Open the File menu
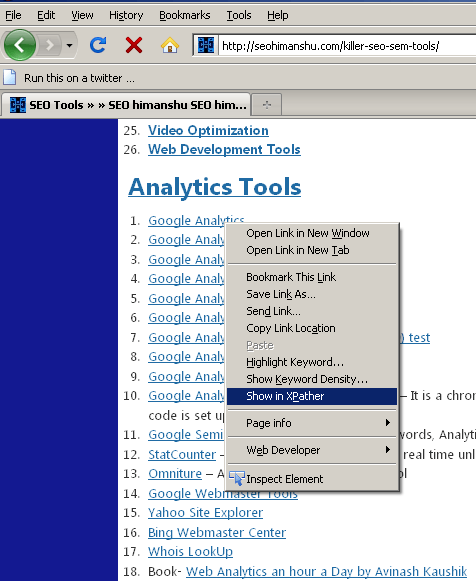The height and width of the screenshot is (581, 476). [13, 15]
